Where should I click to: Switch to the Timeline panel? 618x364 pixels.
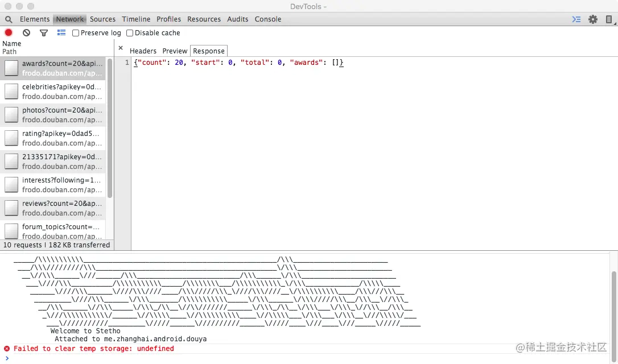coord(135,19)
